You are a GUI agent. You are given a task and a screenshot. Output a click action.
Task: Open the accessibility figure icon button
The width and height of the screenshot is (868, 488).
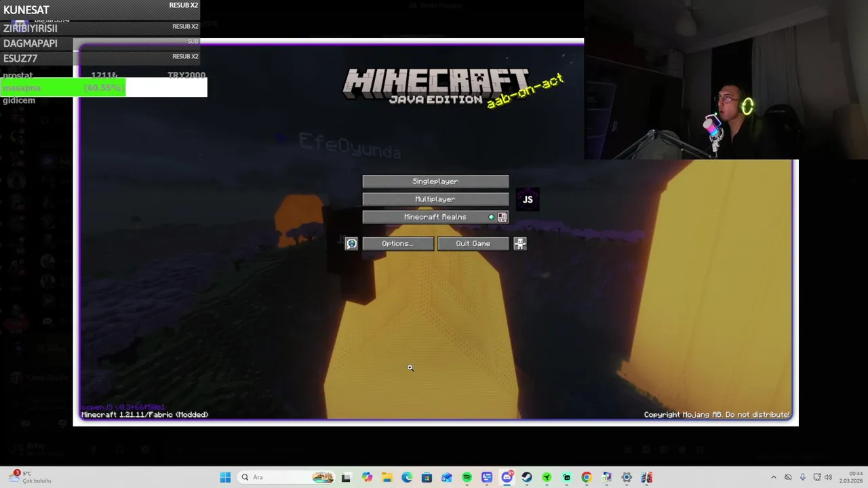pos(519,243)
